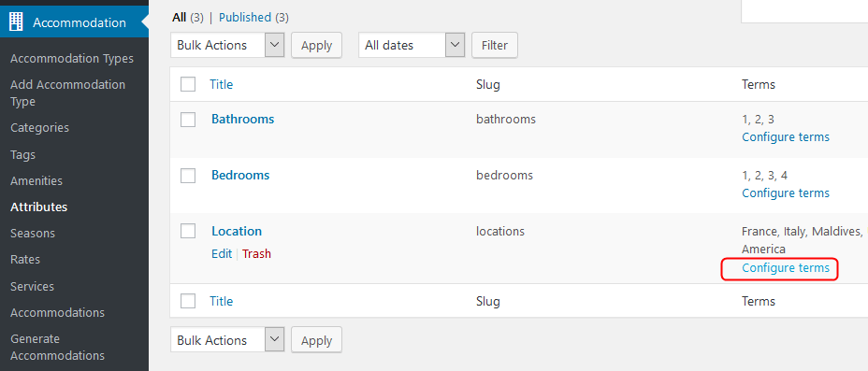
Task: Open the All dates dropdown
Action: click(412, 46)
